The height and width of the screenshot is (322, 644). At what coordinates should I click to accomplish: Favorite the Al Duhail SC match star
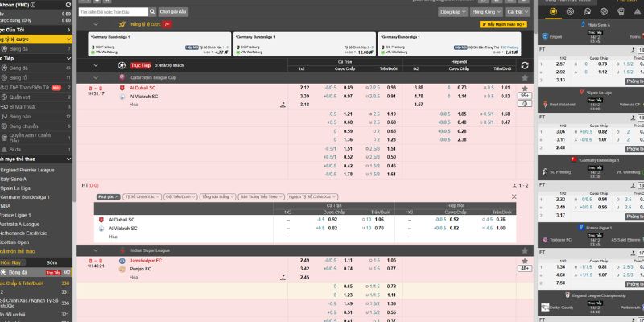tap(525, 87)
